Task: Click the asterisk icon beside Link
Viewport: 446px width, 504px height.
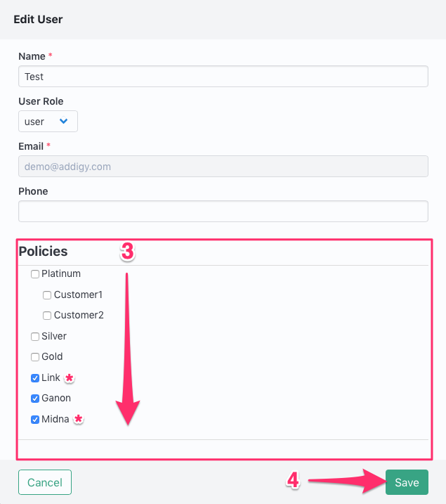Action: 70,378
